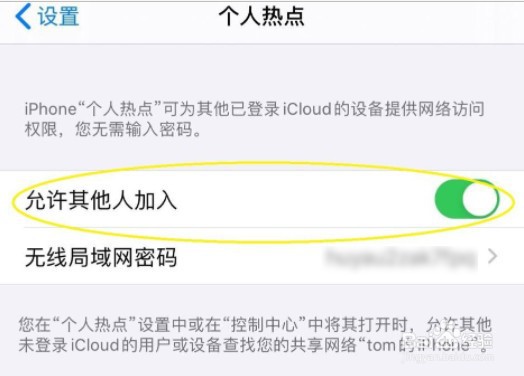The width and height of the screenshot is (524, 376).
Task: Tap the 个人热点 page title
Action: (261, 16)
